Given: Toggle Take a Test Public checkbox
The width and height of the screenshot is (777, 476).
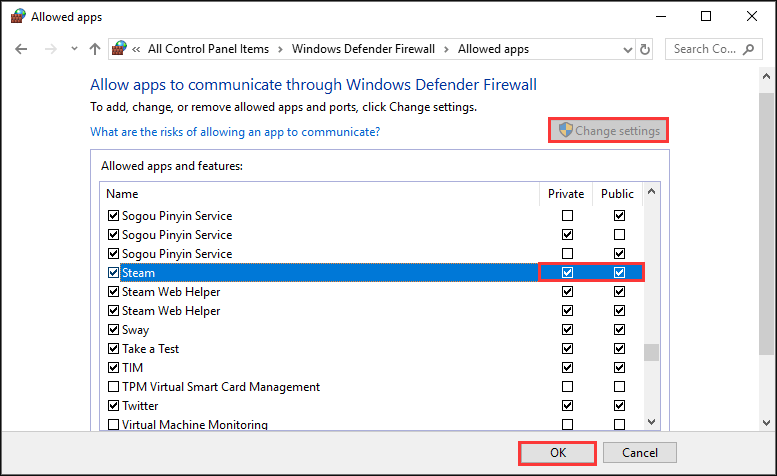Looking at the screenshot, I should coord(619,349).
